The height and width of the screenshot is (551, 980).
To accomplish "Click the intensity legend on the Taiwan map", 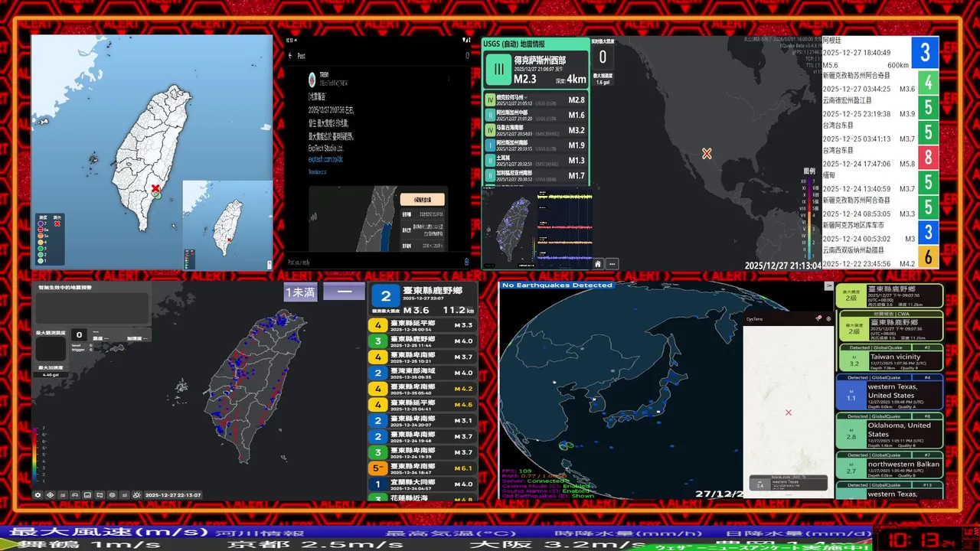I will [x=51, y=240].
